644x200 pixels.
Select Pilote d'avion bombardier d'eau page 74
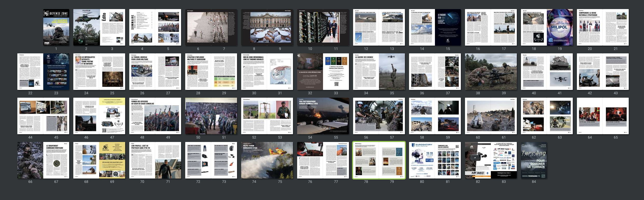point(254,160)
